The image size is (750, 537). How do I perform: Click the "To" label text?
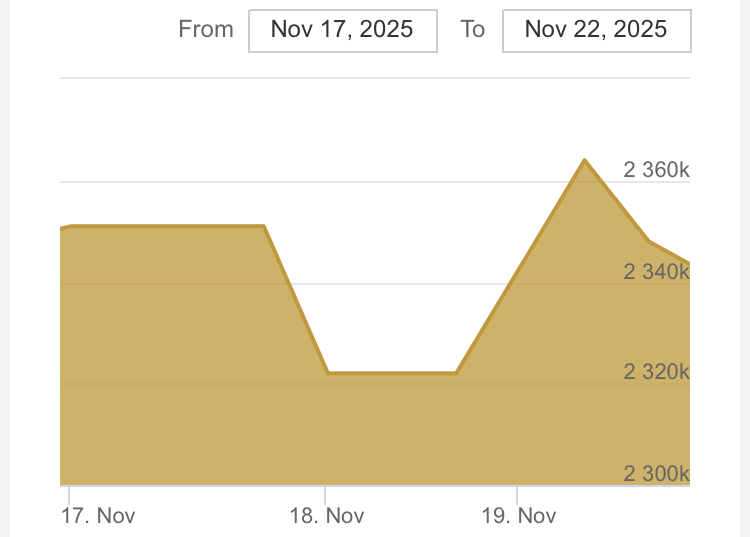click(472, 29)
